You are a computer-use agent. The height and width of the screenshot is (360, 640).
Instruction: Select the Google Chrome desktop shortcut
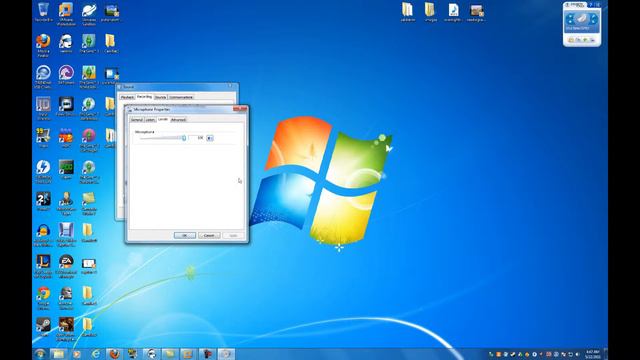point(43,298)
